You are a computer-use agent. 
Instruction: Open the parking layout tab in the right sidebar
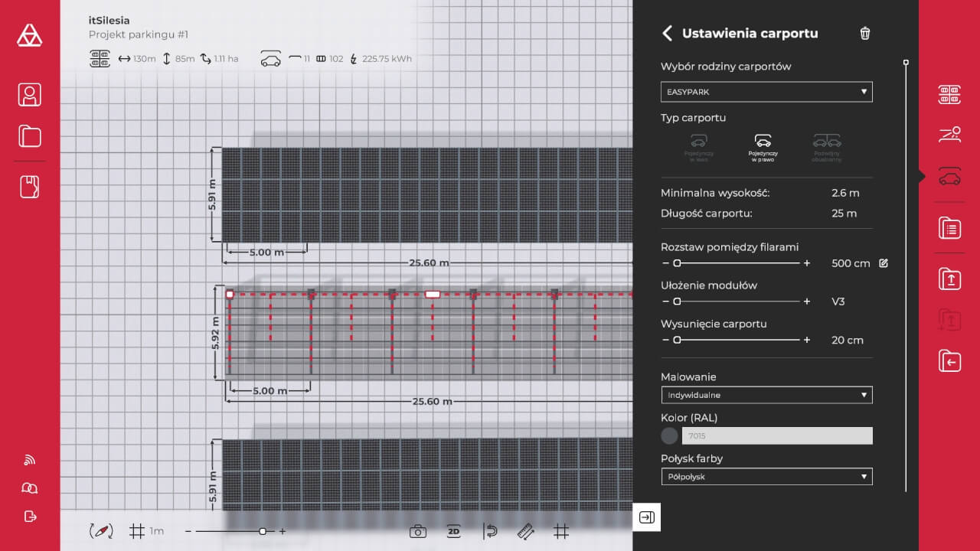click(x=949, y=95)
